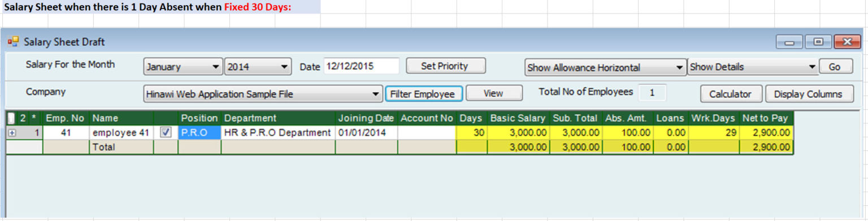The width and height of the screenshot is (868, 221).
Task: Toggle the checkbox for employee 41
Action: (166, 132)
